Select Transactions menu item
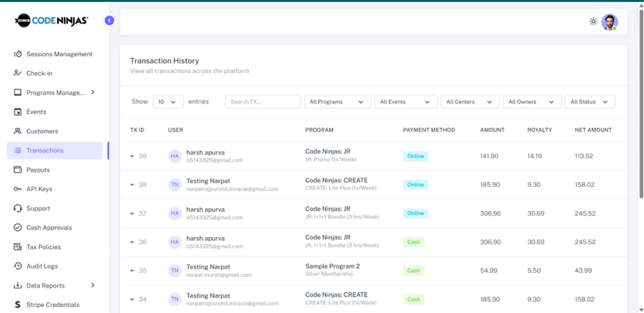Image resolution: width=644 pixels, height=313 pixels. pyautogui.click(x=55, y=151)
